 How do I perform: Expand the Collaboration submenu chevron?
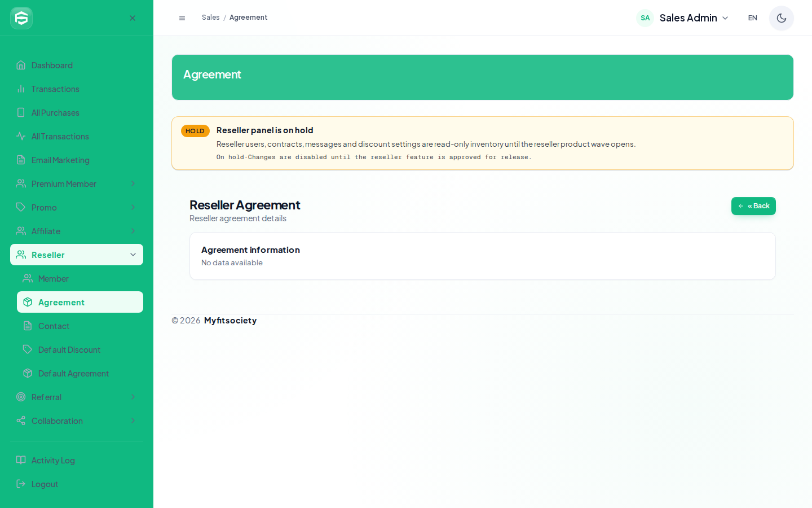pos(133,421)
